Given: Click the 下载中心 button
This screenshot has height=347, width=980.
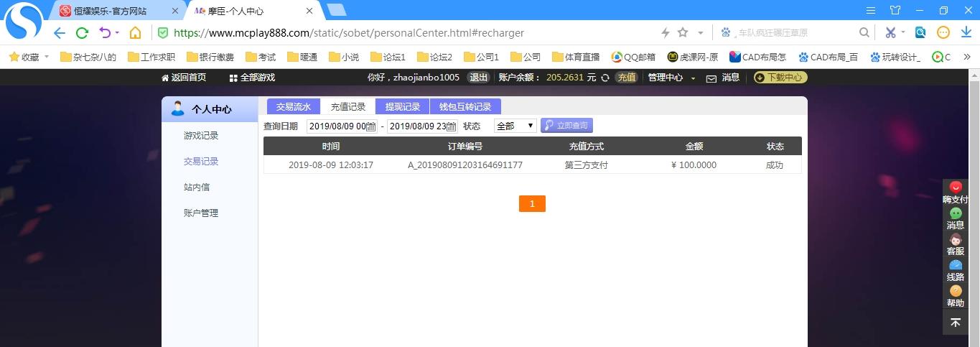Looking at the screenshot, I should [x=780, y=78].
